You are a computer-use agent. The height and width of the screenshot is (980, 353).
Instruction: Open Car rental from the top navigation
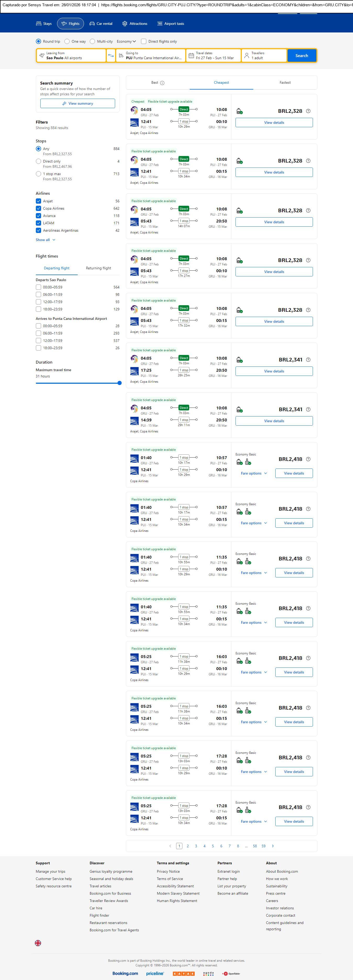(x=101, y=24)
